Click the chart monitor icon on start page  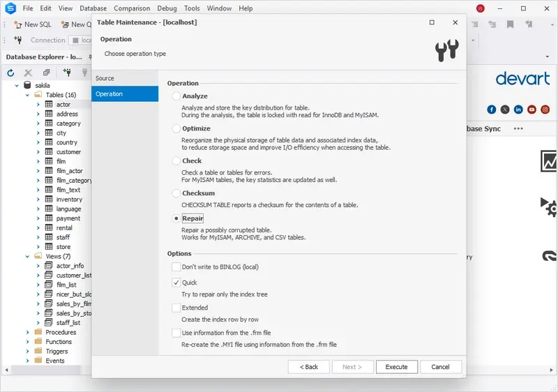(549, 161)
